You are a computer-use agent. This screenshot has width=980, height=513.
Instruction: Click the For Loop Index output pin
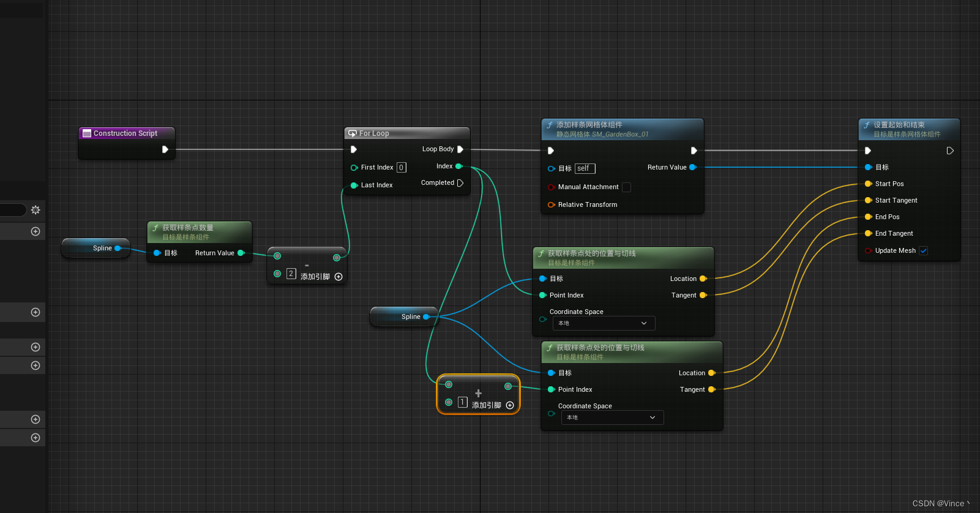point(459,167)
